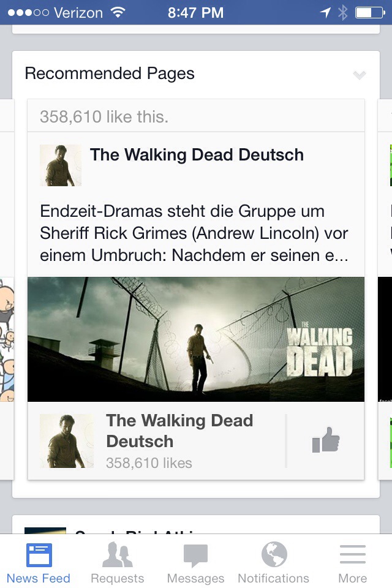Tap the 358,610 like this header
Image resolution: width=392 pixels, height=588 pixels.
104,116
